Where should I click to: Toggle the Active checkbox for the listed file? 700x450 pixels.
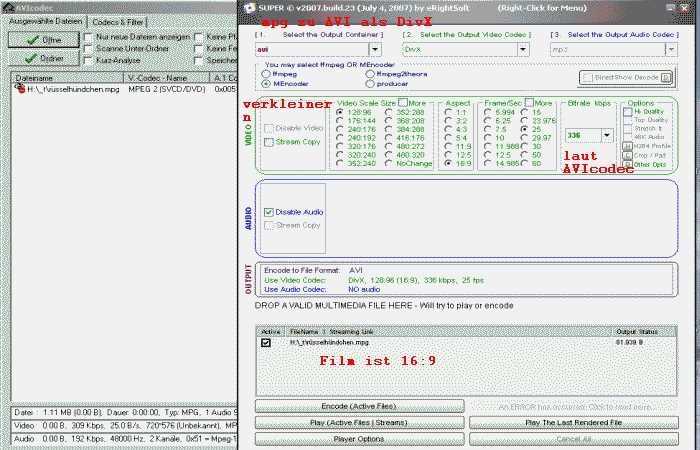266,342
